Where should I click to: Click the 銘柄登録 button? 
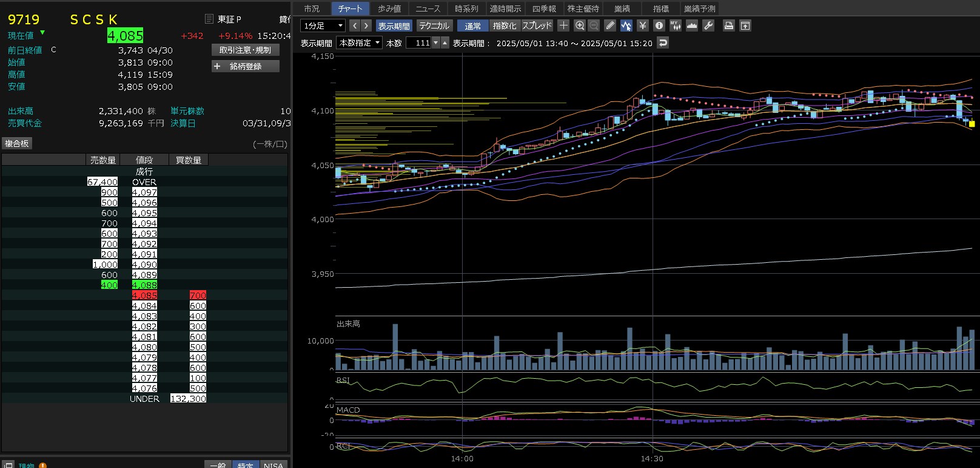(x=246, y=66)
